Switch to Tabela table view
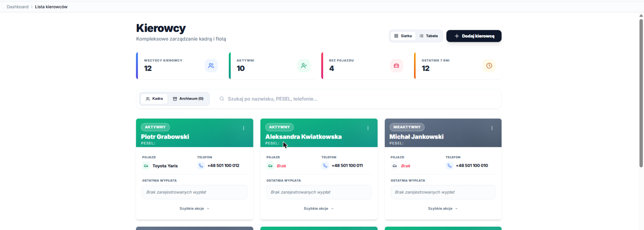 pos(428,36)
